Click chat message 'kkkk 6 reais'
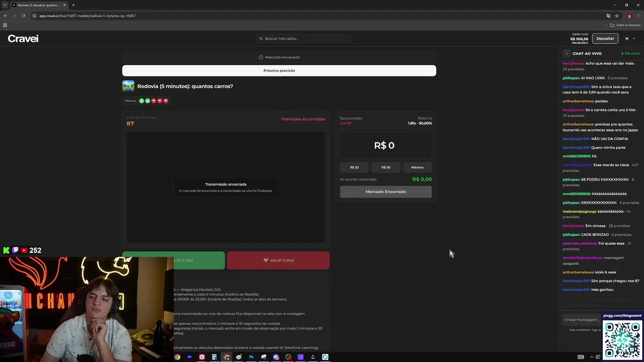This screenshot has height=362, width=644. tap(606, 273)
